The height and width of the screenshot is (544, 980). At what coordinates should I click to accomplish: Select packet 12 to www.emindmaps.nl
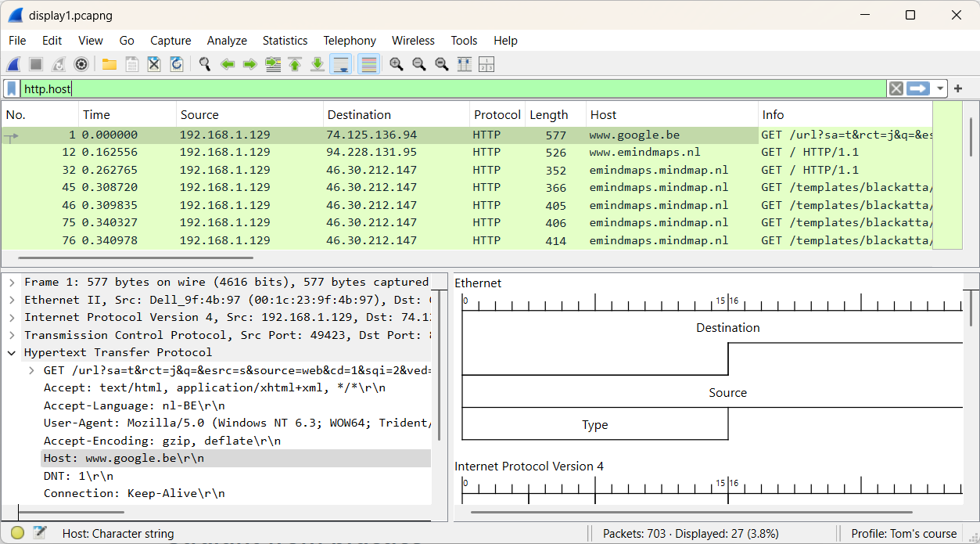(467, 152)
